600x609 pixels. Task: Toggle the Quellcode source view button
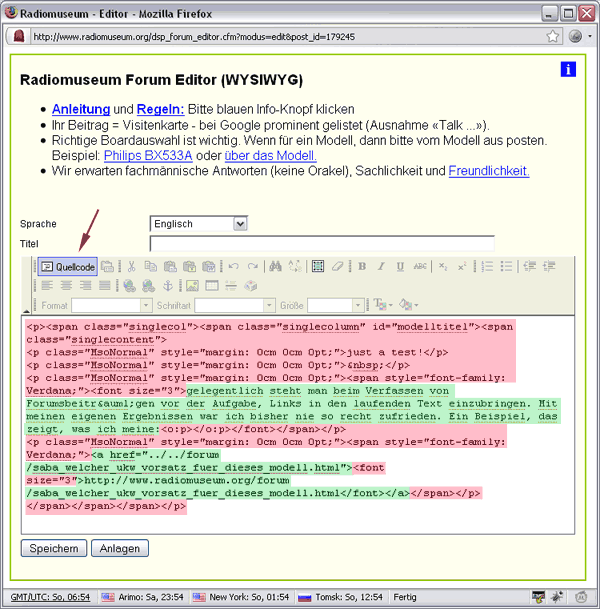click(68, 267)
